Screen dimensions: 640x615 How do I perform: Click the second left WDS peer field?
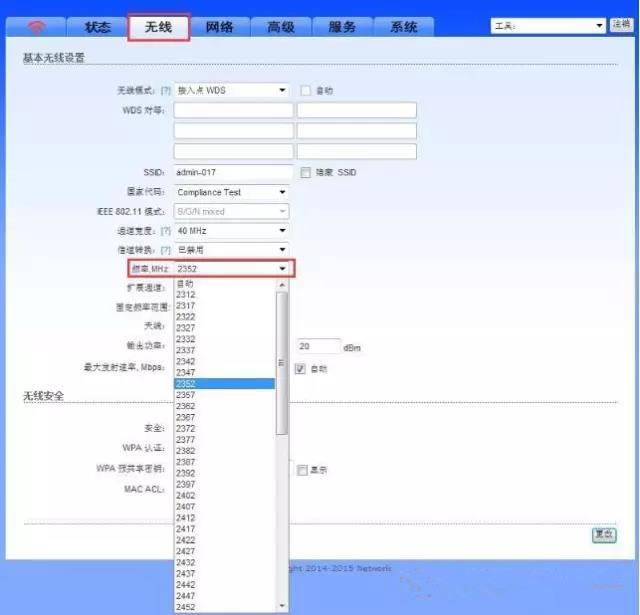233,131
